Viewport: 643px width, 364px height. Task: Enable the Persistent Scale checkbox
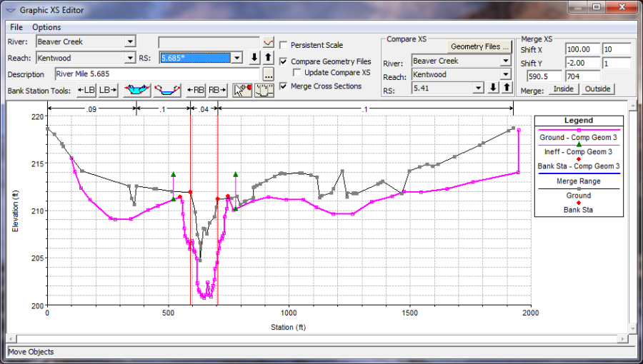pyautogui.click(x=284, y=45)
